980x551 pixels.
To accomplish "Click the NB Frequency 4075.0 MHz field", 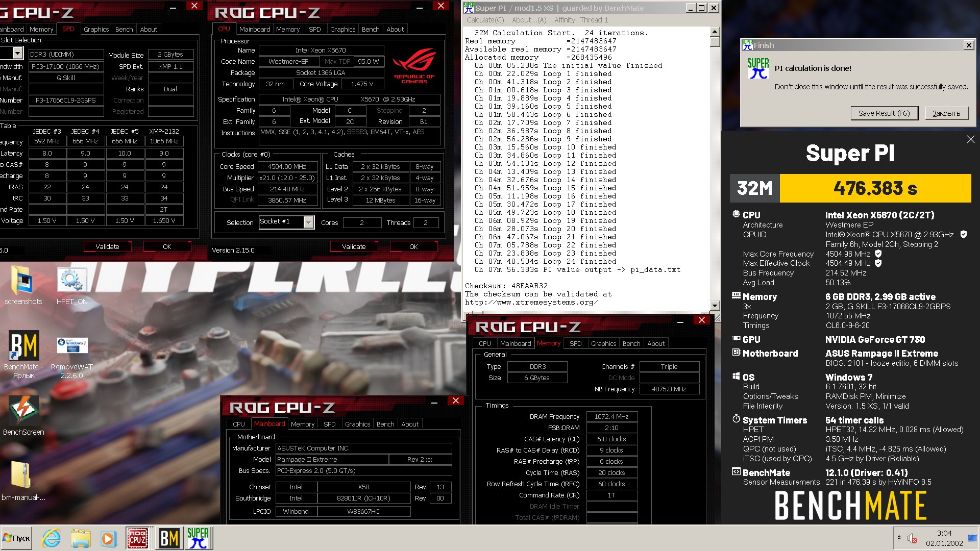I will tap(669, 389).
